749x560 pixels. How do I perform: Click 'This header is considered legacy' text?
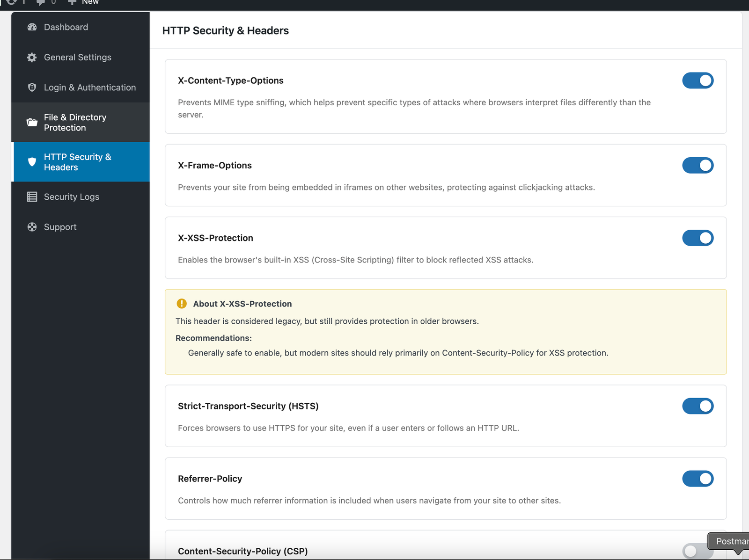(327, 321)
